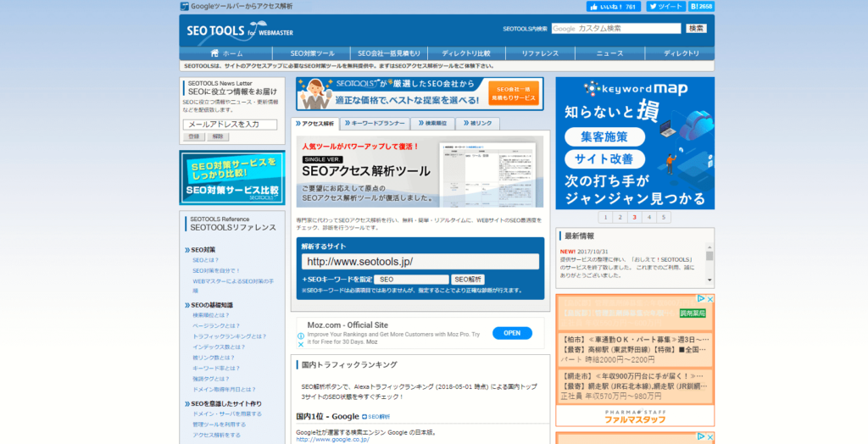Open ニュース navigation item
The height and width of the screenshot is (444, 868).
pos(610,53)
